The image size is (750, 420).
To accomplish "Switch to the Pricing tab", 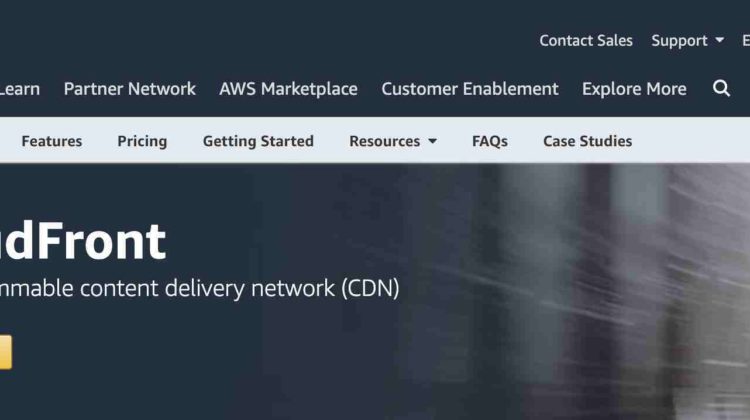I will [142, 141].
